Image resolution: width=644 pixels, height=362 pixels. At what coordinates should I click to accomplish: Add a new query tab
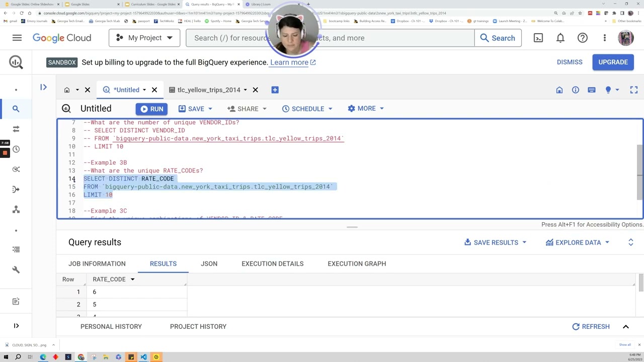point(275,90)
